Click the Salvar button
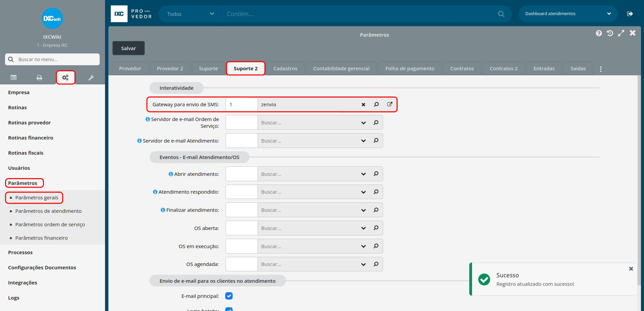Viewport: 644px width, 311px height. click(129, 48)
